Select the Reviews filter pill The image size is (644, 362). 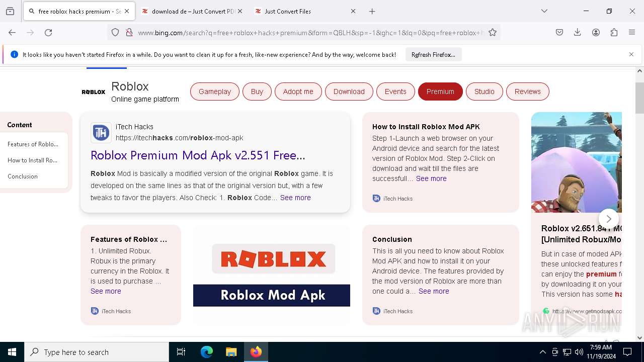tap(528, 92)
